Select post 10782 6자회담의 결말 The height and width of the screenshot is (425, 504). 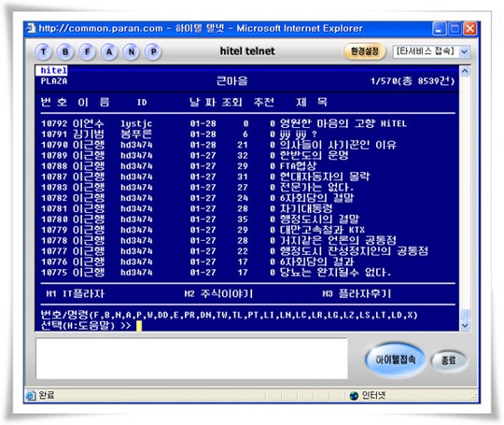[197, 198]
